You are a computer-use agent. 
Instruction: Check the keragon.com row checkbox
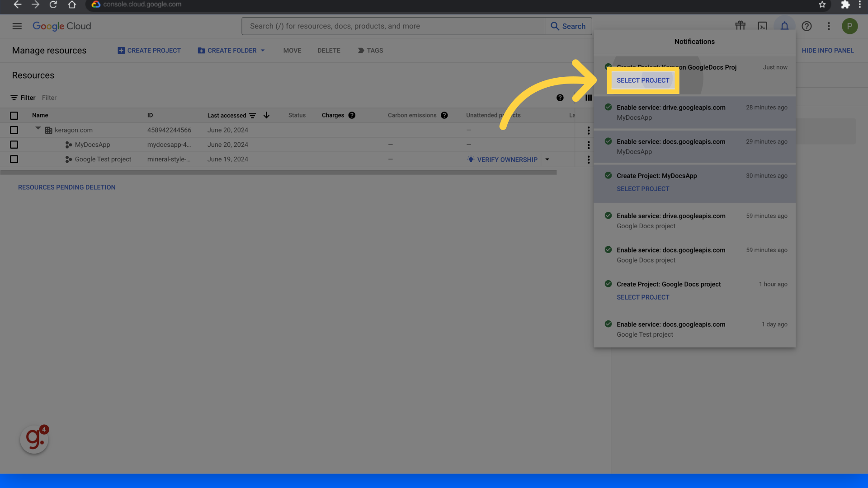[x=14, y=130]
